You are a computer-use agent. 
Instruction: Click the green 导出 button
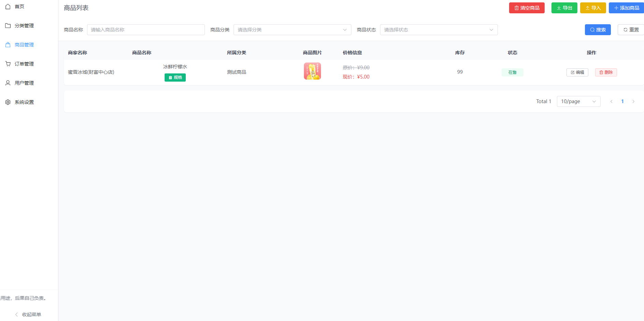coord(564,8)
